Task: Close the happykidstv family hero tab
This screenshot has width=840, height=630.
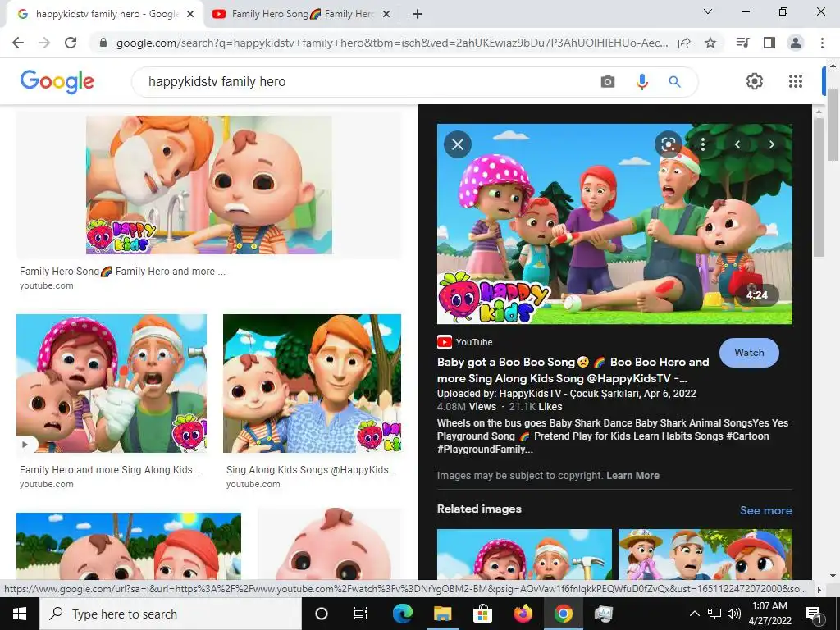Action: [189, 14]
